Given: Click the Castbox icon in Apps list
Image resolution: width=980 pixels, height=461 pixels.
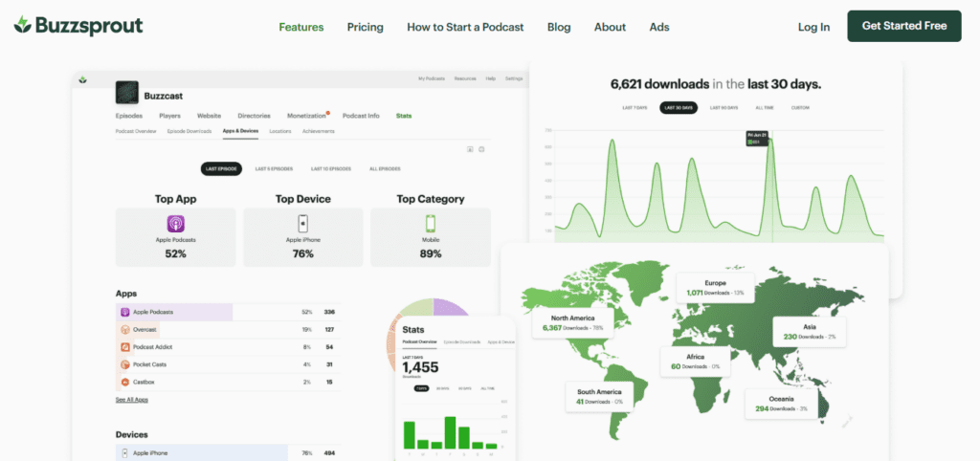Looking at the screenshot, I should coord(125,382).
